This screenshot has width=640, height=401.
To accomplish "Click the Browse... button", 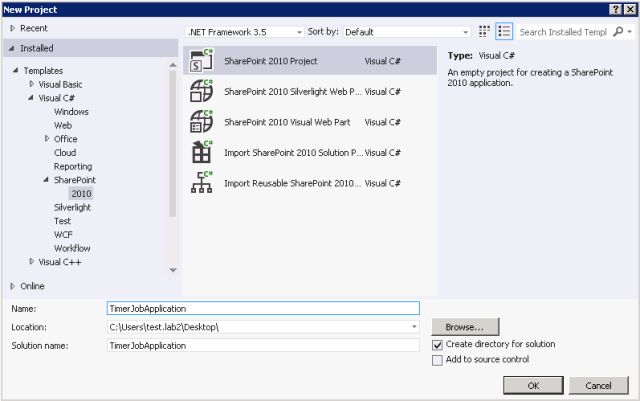I will 465,327.
